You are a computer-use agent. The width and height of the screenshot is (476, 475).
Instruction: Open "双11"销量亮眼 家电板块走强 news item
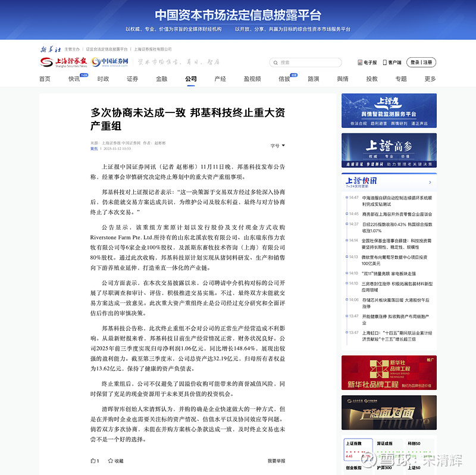(389, 274)
